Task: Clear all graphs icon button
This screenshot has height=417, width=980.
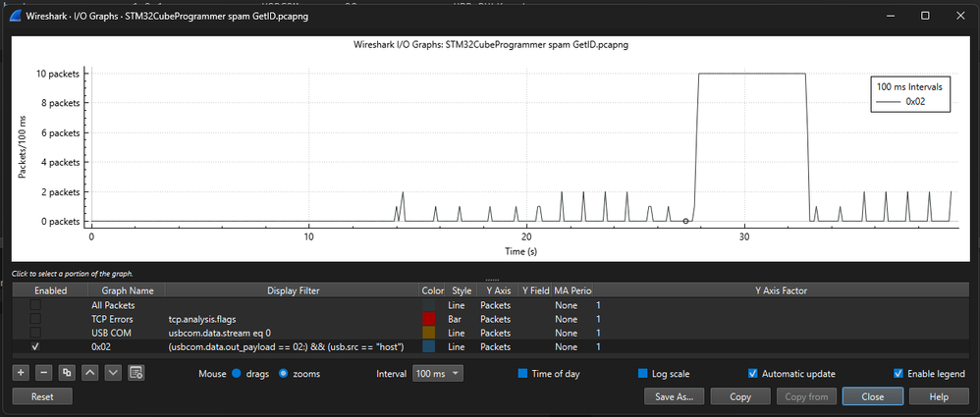Action: [x=136, y=373]
